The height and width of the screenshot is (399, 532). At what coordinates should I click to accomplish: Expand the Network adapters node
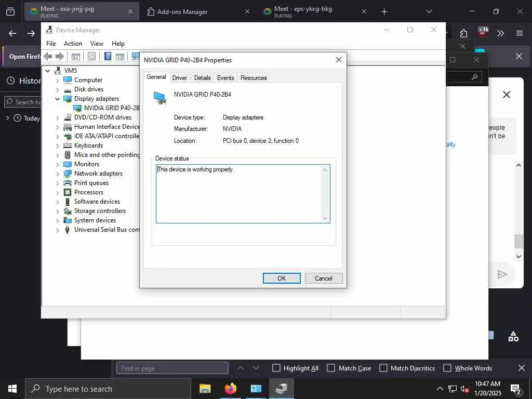57,174
